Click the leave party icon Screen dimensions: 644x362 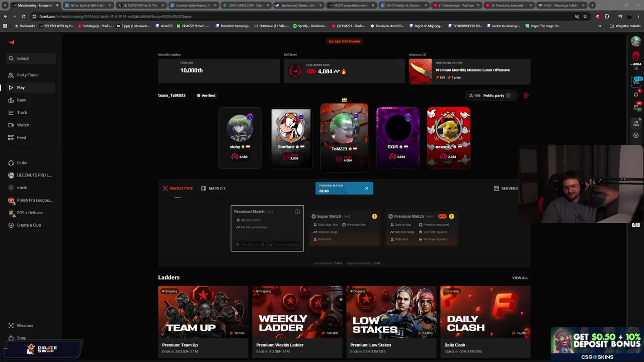[526, 96]
